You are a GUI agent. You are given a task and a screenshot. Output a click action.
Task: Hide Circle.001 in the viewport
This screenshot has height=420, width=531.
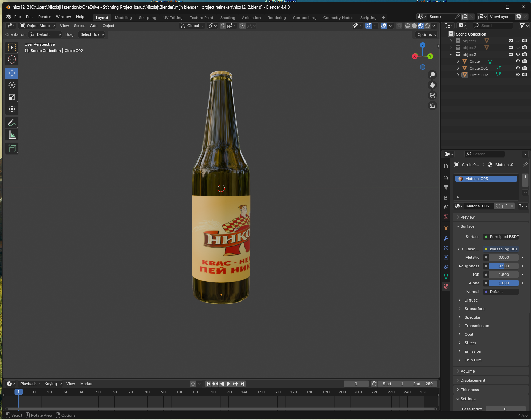coord(518,68)
